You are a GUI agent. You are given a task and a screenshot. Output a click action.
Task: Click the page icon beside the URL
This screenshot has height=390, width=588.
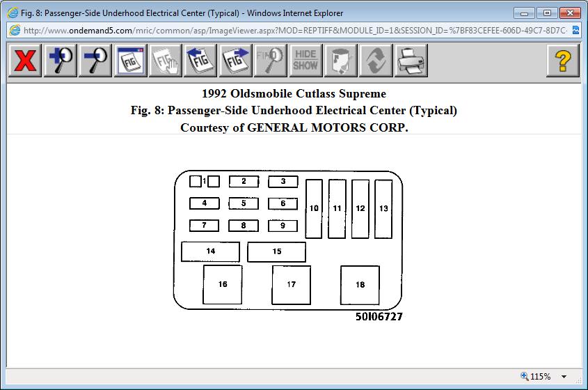click(15, 30)
